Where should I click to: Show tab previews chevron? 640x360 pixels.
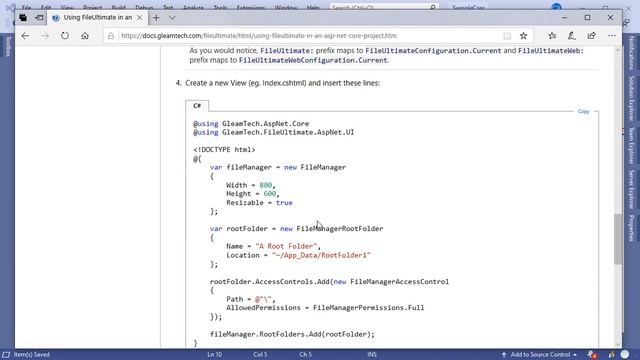[172, 18]
